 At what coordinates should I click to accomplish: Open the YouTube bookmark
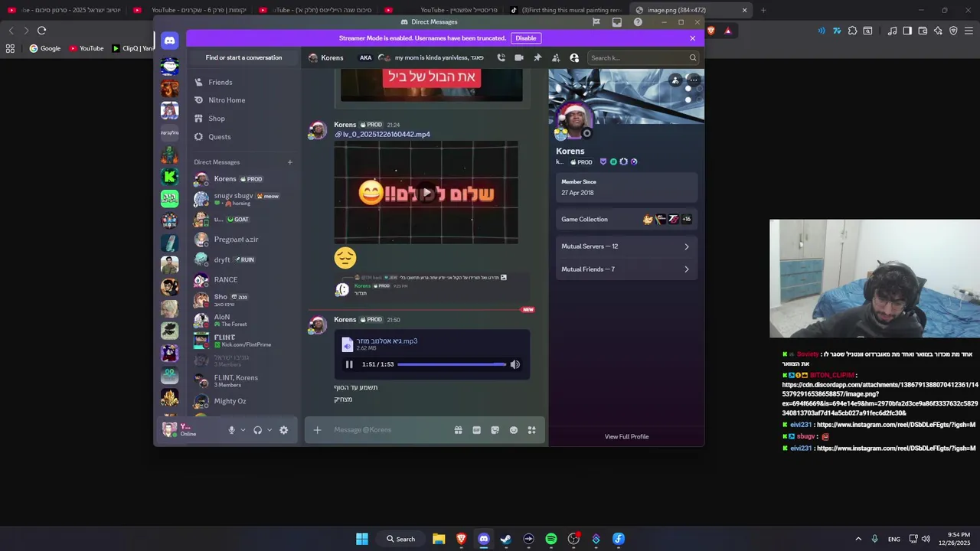(x=87, y=48)
